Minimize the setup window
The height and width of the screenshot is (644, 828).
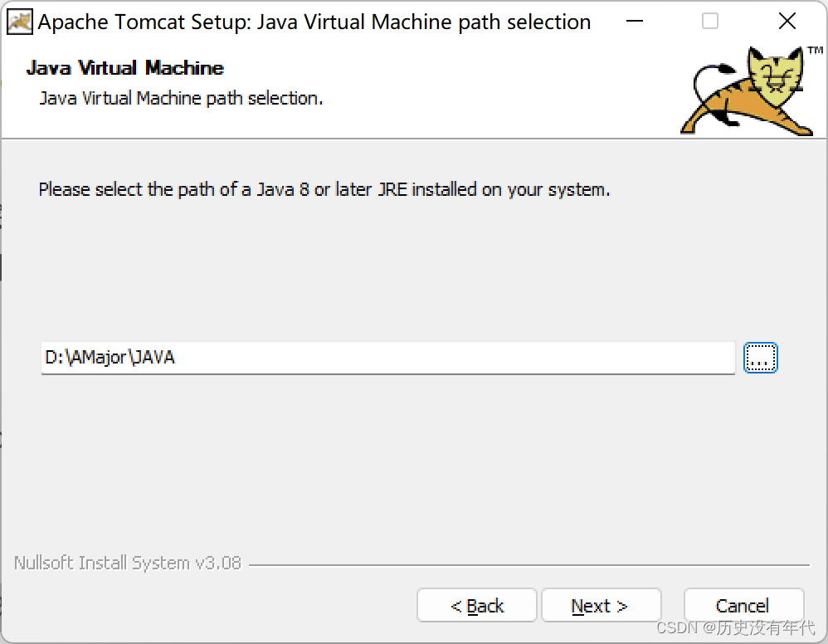[634, 22]
